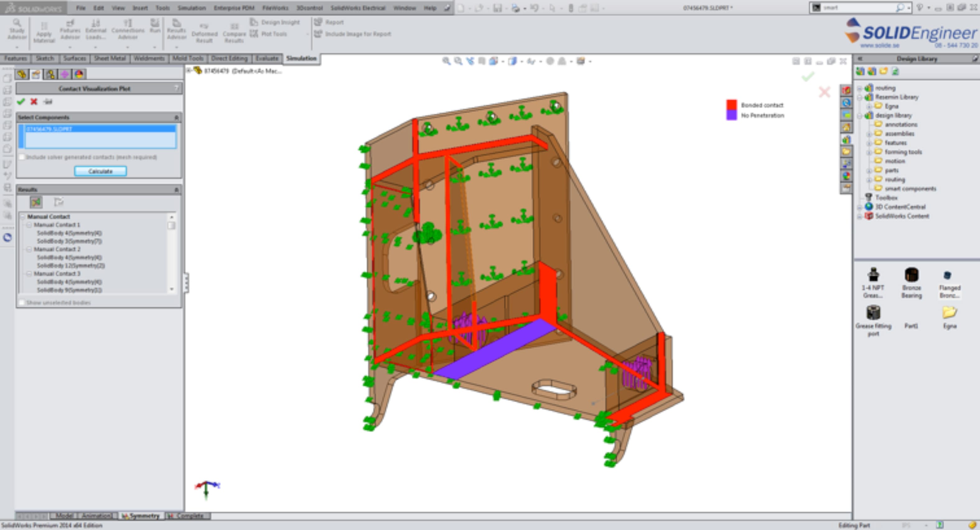Select the Bronze Bearing library thumbnail

(911, 275)
